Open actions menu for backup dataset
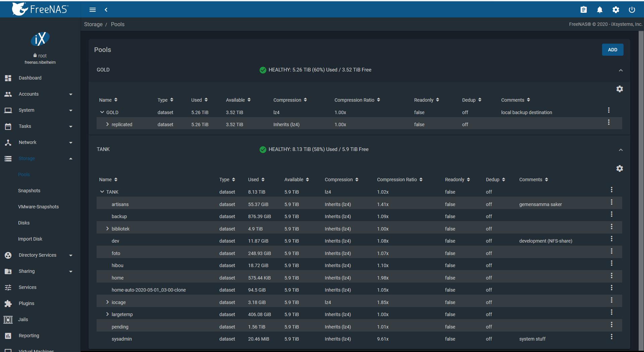Image resolution: width=644 pixels, height=352 pixels. tap(611, 214)
